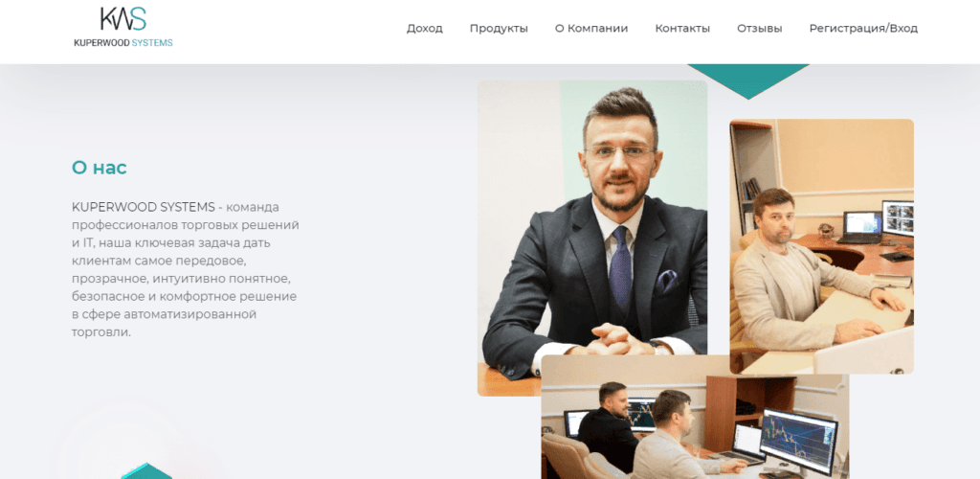Viewport: 980px width, 479px height.
Task: Click the KUPERWOOD SYSTEMS name in the paragraph
Action: pos(144,207)
